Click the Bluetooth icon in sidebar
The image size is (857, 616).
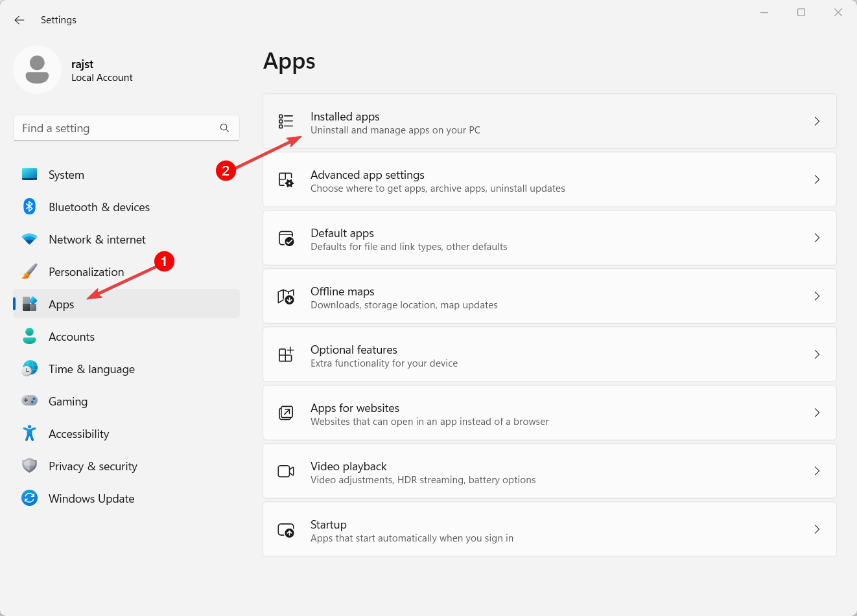29,207
